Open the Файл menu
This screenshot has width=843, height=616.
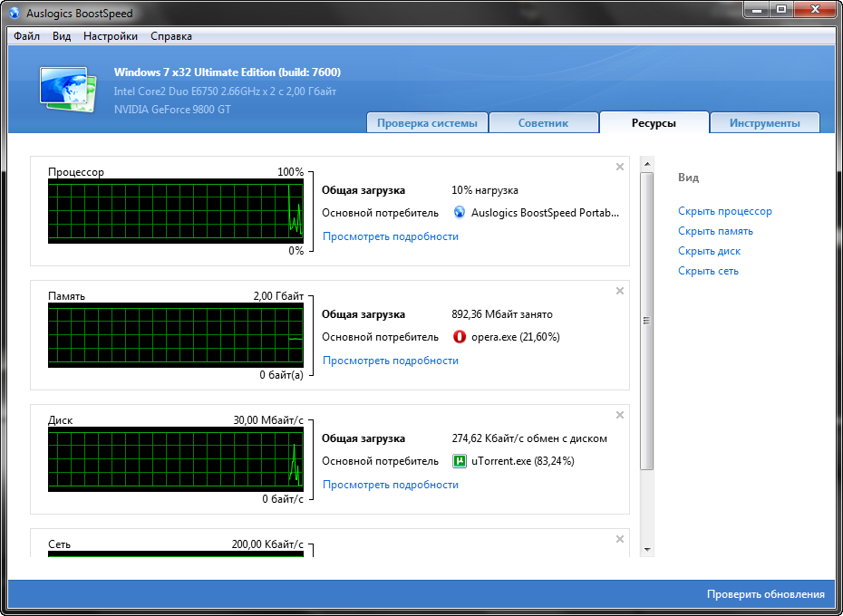[27, 36]
